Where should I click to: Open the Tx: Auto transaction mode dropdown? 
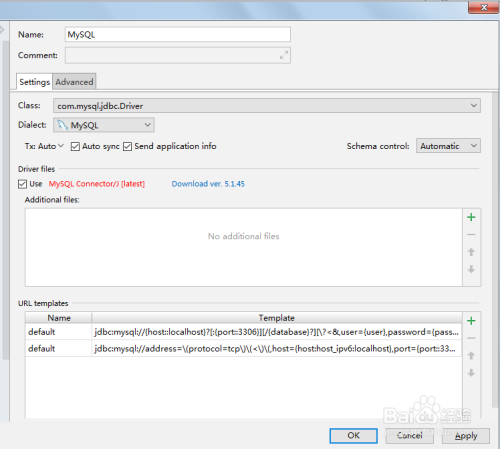44,146
